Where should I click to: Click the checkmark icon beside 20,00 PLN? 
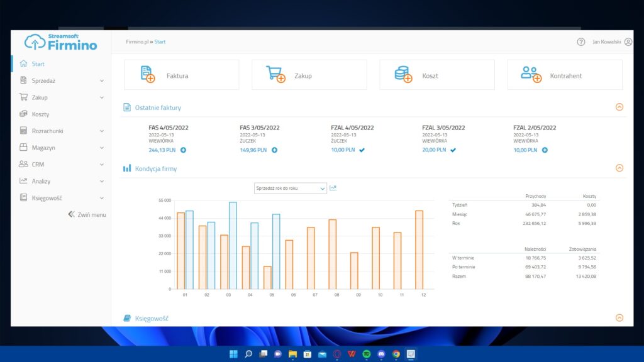453,150
